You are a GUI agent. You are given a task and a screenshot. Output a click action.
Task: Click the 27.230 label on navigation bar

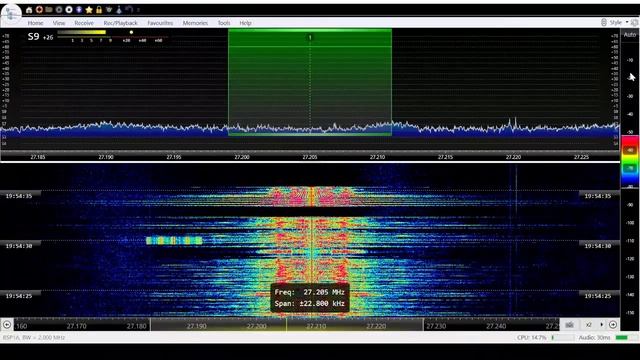point(436,326)
